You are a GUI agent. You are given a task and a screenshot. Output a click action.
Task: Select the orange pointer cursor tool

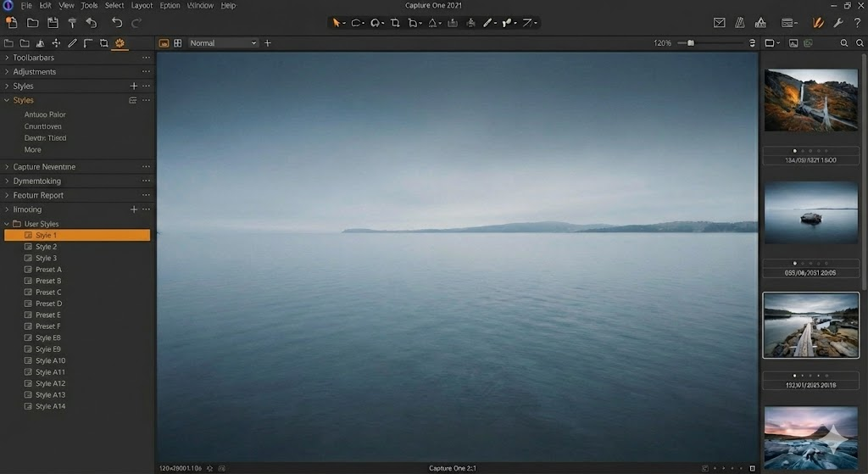click(336, 23)
